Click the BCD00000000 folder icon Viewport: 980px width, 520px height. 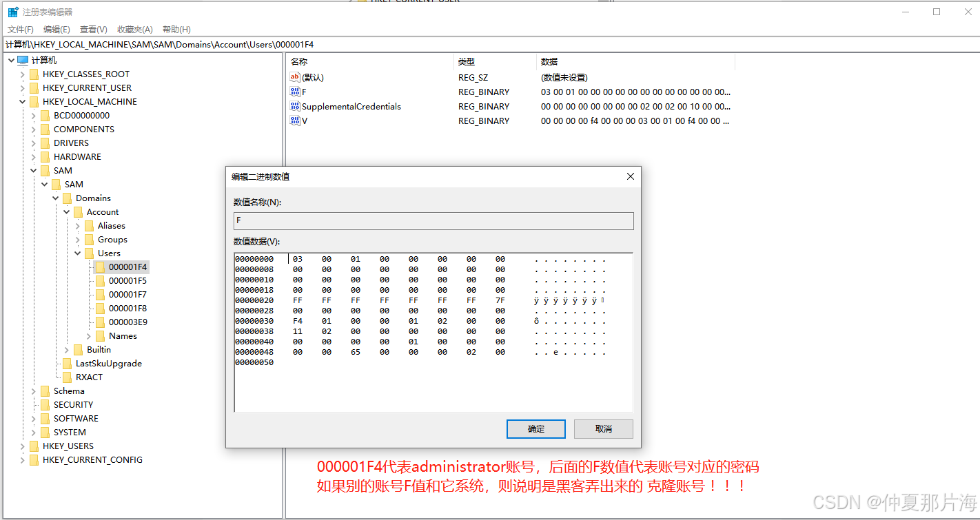click(45, 115)
